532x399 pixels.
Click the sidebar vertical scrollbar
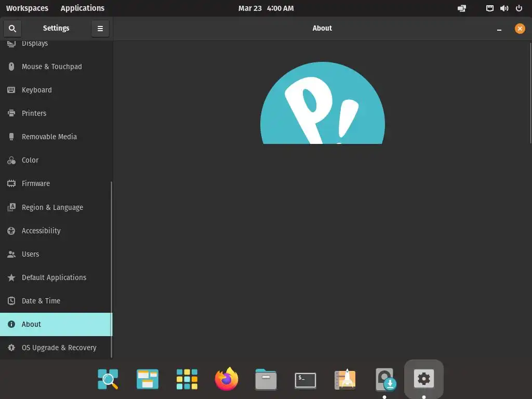click(111, 270)
